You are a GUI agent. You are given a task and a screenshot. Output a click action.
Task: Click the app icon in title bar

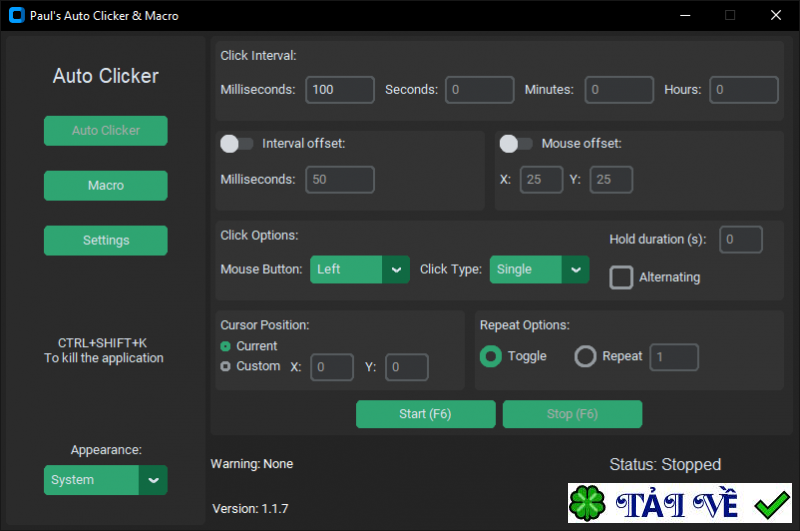pyautogui.click(x=16, y=16)
